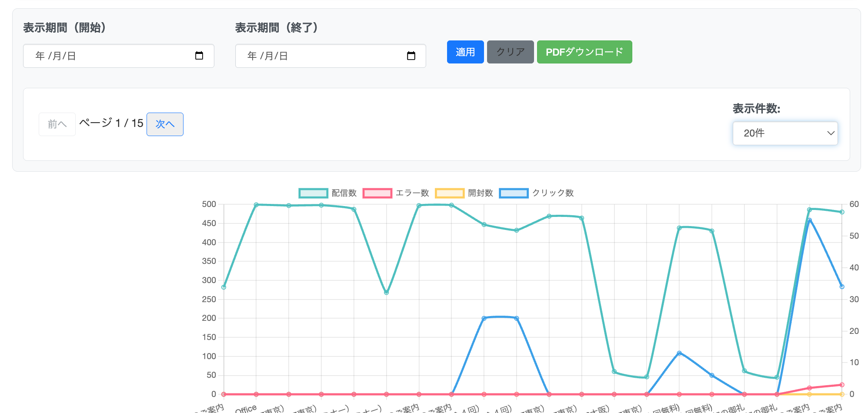Expand the 表示件数 20件 dropdown
868x413 pixels.
[778, 133]
